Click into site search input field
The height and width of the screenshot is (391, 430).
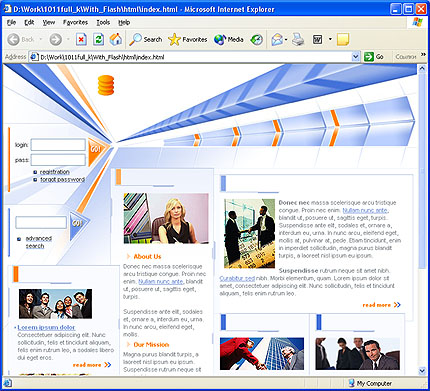(x=41, y=222)
